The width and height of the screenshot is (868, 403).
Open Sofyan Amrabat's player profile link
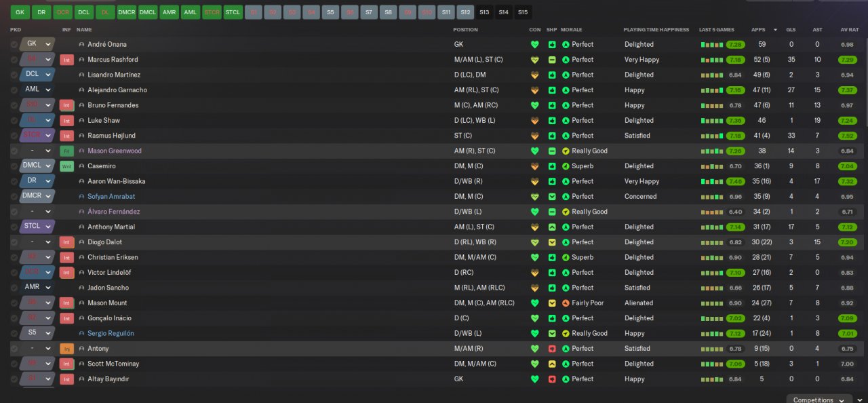coord(111,197)
